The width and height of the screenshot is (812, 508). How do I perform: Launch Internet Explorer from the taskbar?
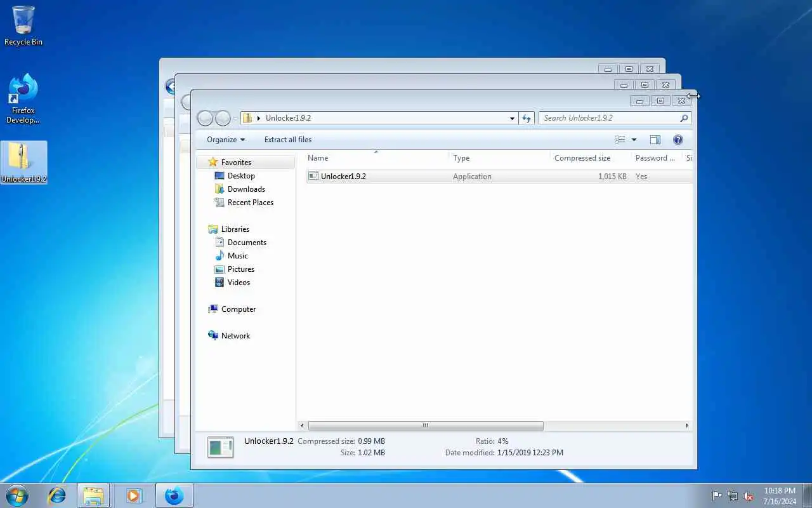coord(57,495)
